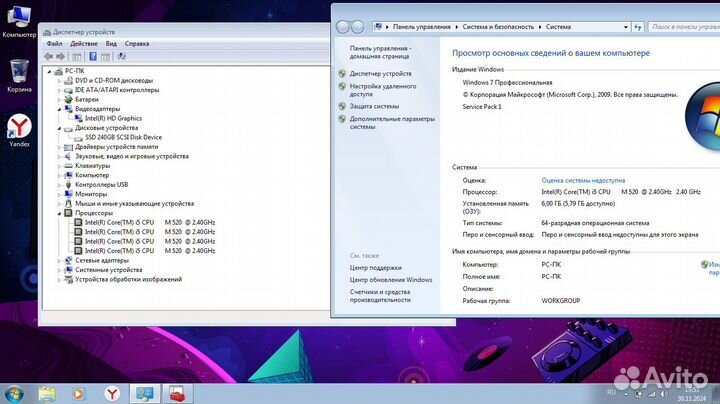
Task: Open the Действие menu
Action: (84, 44)
